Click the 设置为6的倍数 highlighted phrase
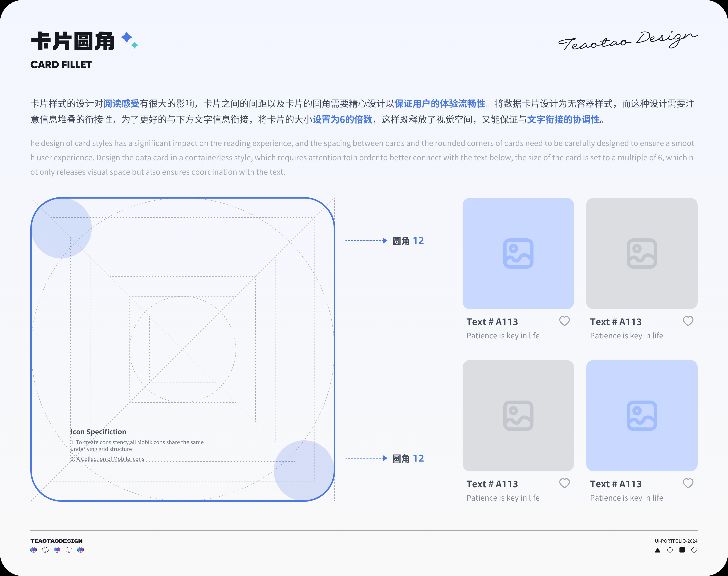This screenshot has height=576, width=728. pos(342,119)
